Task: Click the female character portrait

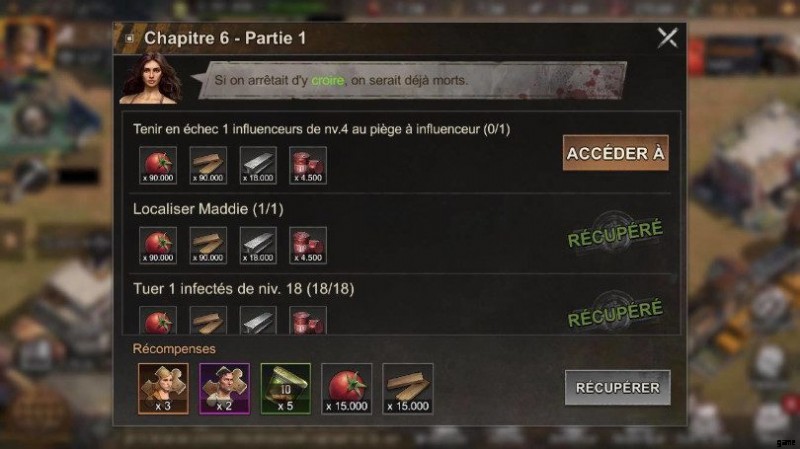Action: [x=151, y=79]
